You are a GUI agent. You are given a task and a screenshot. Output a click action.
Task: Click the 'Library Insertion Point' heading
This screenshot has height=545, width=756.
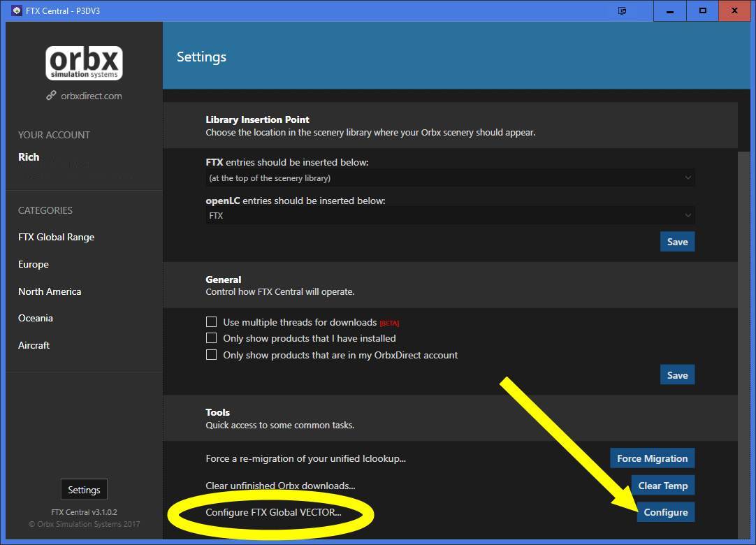tap(257, 119)
